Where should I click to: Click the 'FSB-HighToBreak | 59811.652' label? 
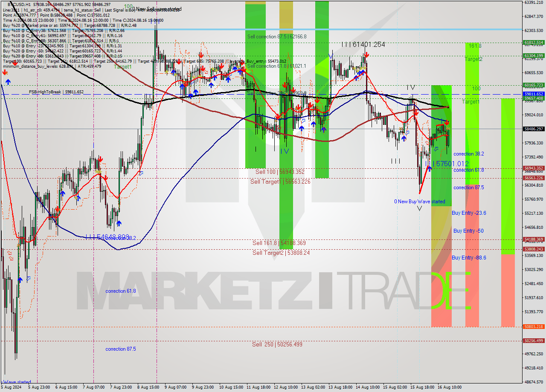[x=56, y=92]
